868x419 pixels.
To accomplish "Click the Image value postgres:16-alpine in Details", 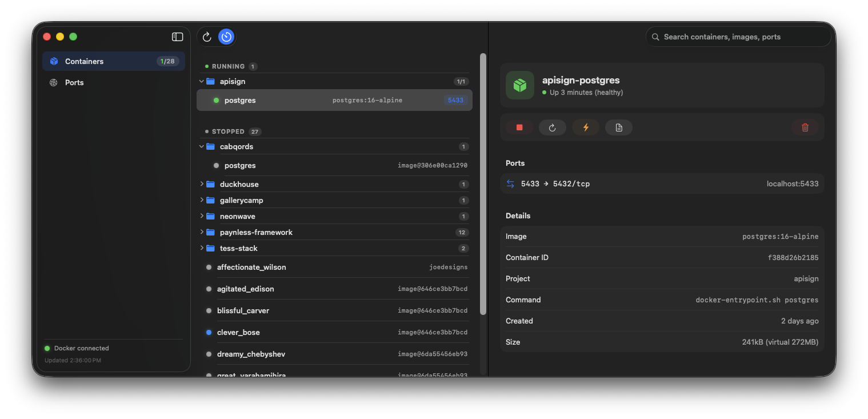I will (x=780, y=237).
